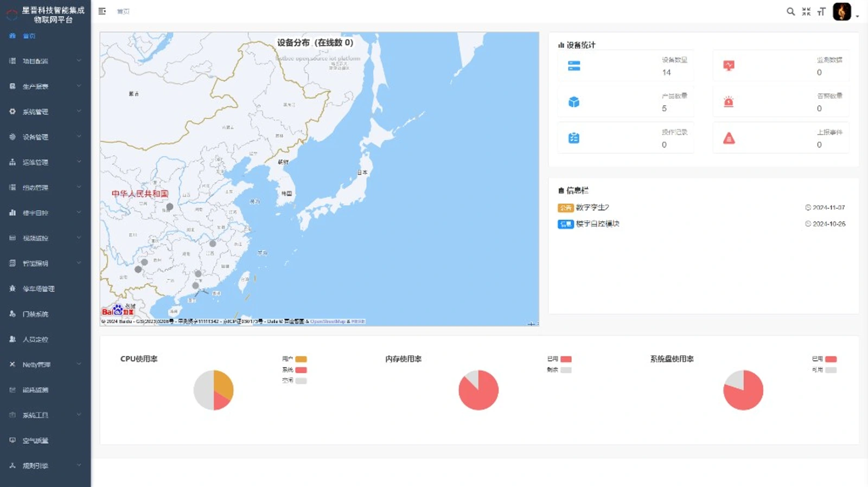Open the 数字孪生2 notice entry
The height and width of the screenshot is (487, 868).
click(592, 207)
